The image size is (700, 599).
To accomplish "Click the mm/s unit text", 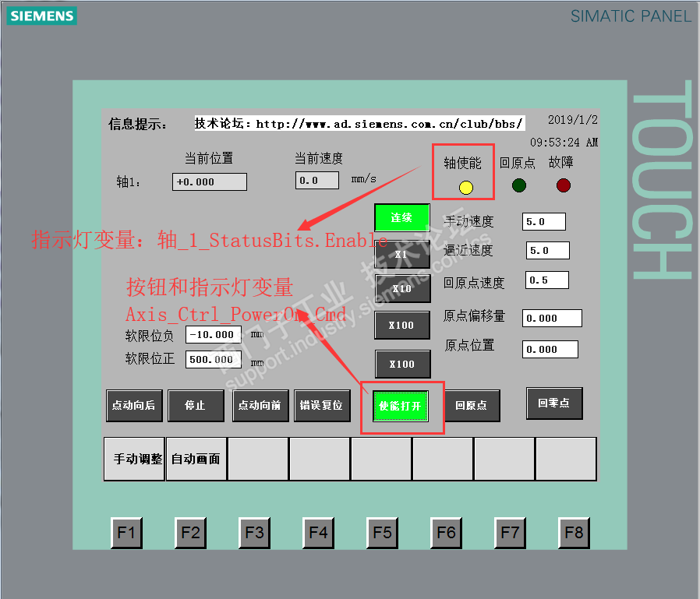I will (x=363, y=179).
